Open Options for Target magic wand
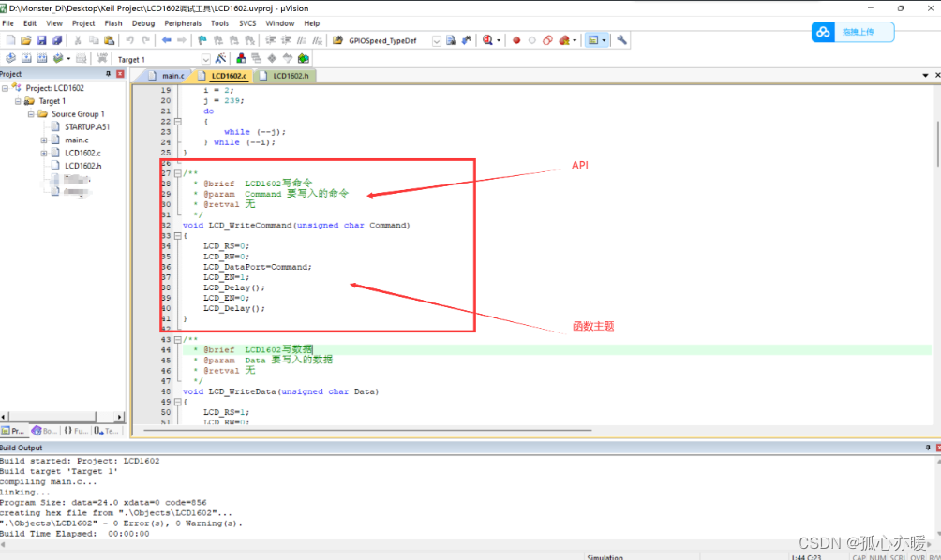Screen dimensions: 941x560 (x=220, y=58)
